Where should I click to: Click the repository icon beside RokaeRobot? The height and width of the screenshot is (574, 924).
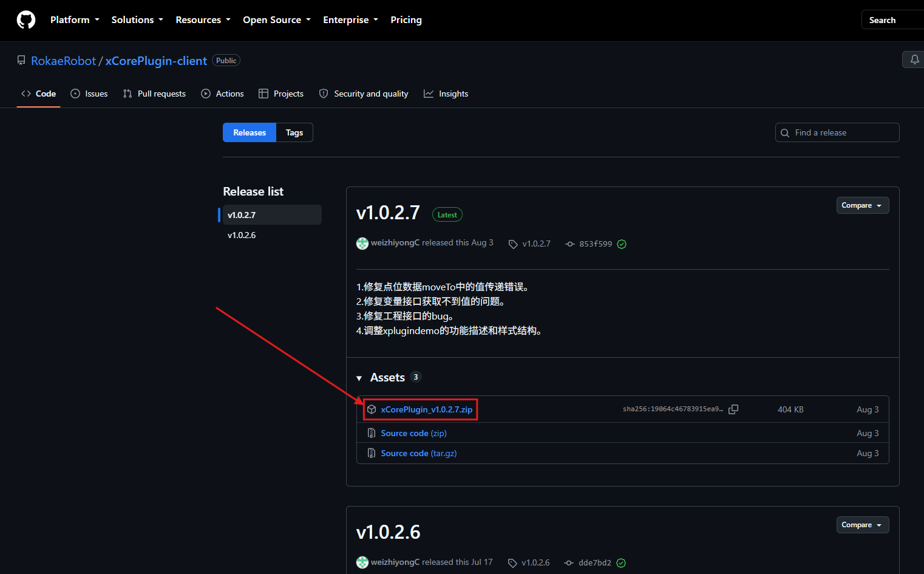pyautogui.click(x=21, y=61)
